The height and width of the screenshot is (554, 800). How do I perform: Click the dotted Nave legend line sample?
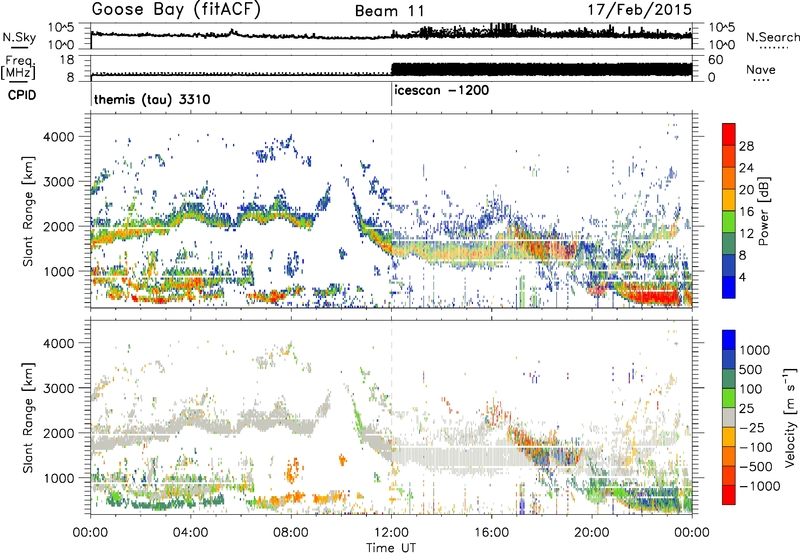(761, 80)
